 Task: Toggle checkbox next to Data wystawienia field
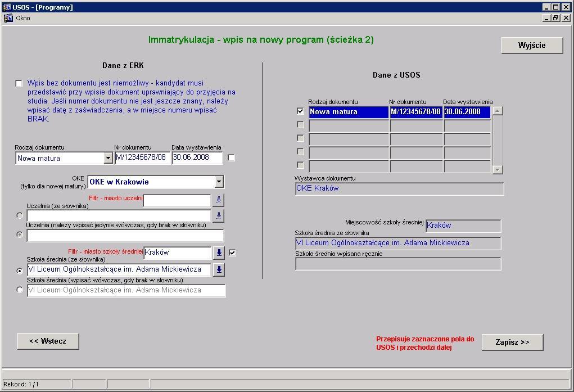[232, 158]
